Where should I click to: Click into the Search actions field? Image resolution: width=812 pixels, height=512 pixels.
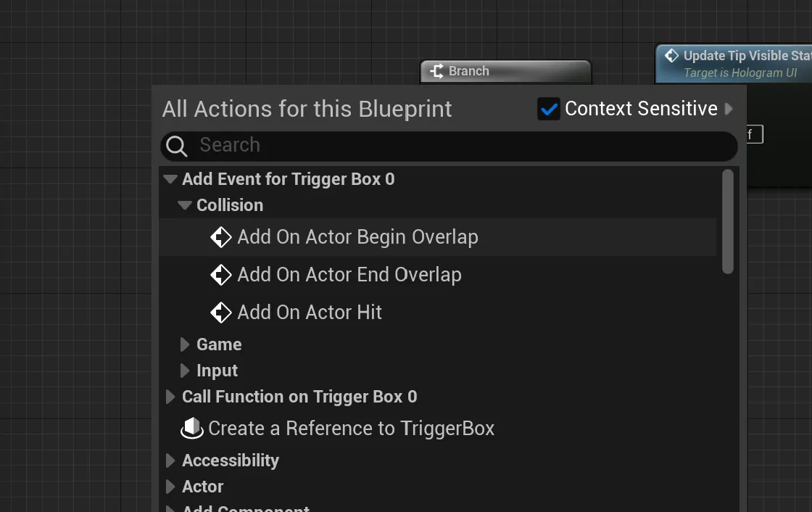click(457, 146)
